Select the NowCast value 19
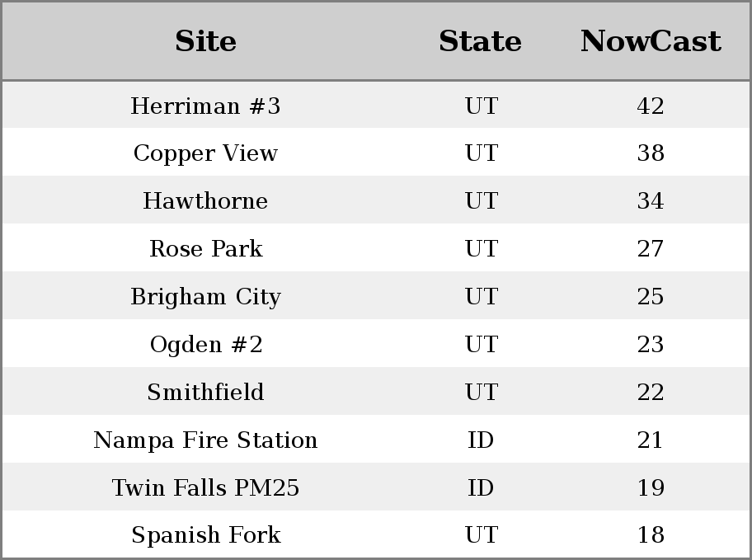Screen dimensions: 752x560 coord(651,487)
